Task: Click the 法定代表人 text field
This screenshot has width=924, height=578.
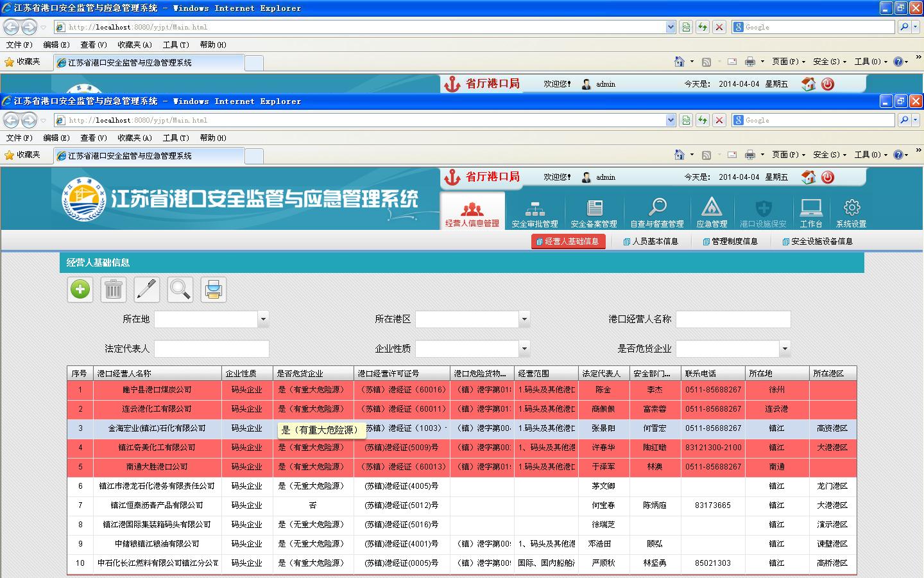Action: coord(211,349)
